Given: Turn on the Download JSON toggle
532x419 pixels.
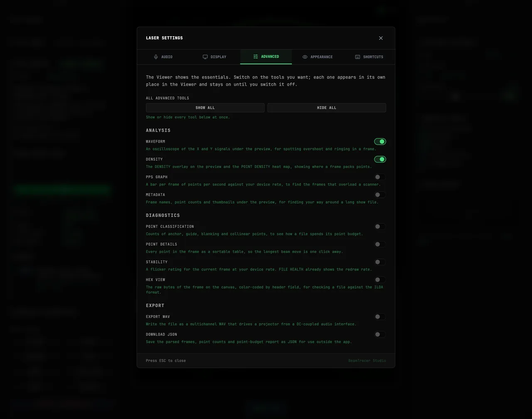Looking at the screenshot, I should [380, 334].
